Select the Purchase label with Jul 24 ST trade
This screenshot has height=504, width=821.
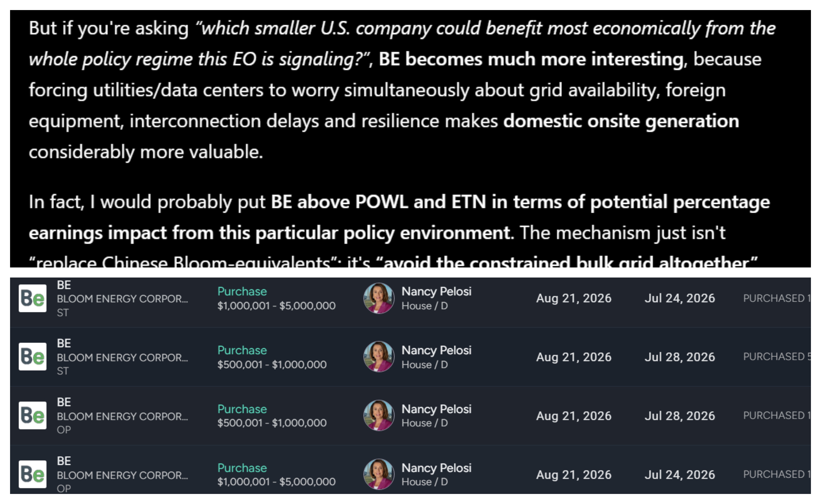(242, 291)
